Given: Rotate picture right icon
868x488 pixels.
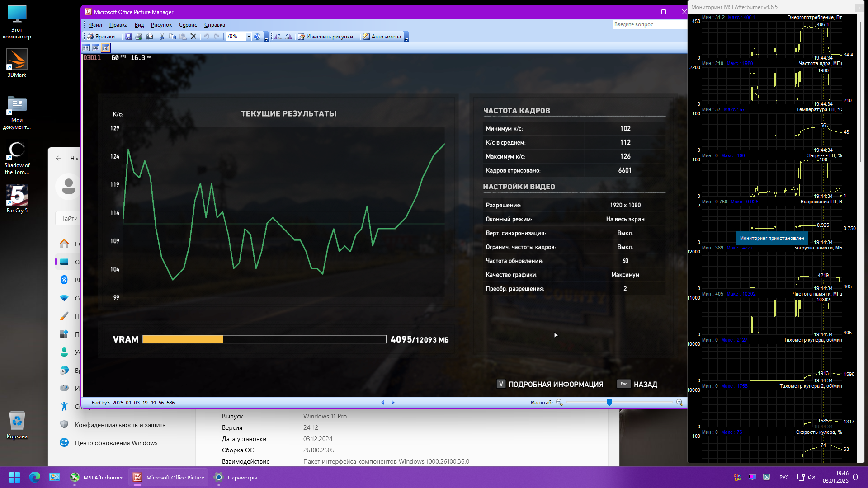Looking at the screenshot, I should click(288, 37).
